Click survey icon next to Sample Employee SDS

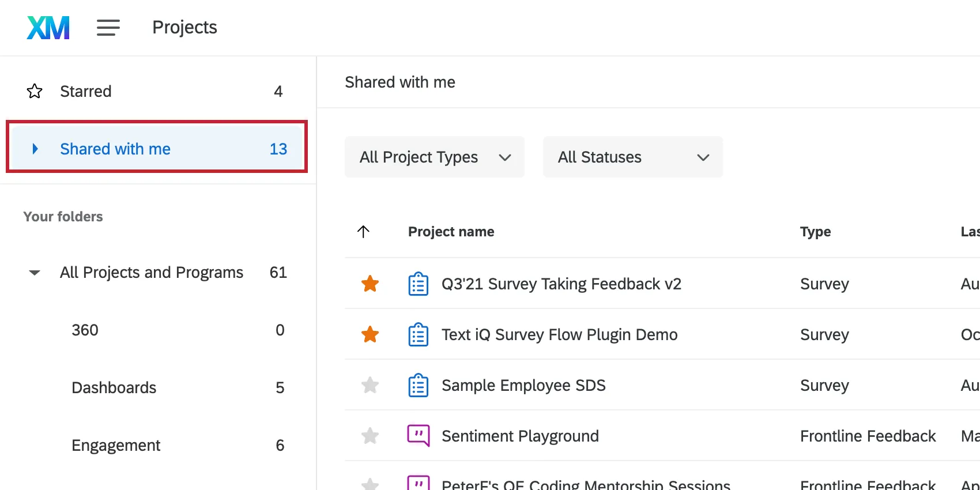click(x=418, y=385)
